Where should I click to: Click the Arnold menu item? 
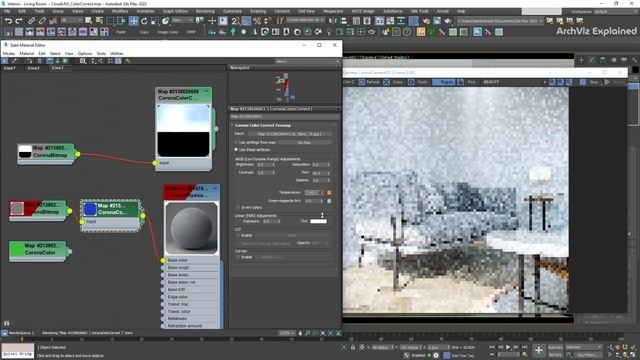click(442, 11)
